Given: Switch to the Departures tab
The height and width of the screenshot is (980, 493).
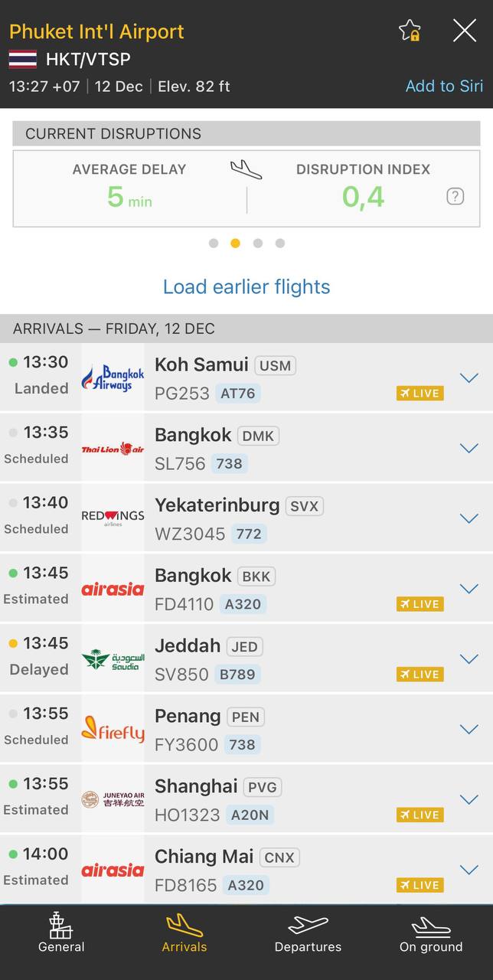Looking at the screenshot, I should (x=308, y=933).
